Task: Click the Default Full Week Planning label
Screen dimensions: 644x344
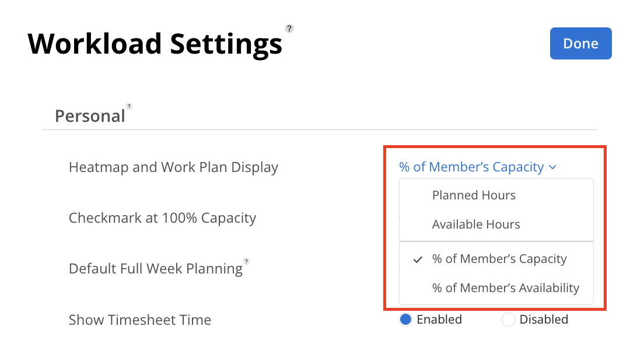Action: pyautogui.click(x=156, y=269)
